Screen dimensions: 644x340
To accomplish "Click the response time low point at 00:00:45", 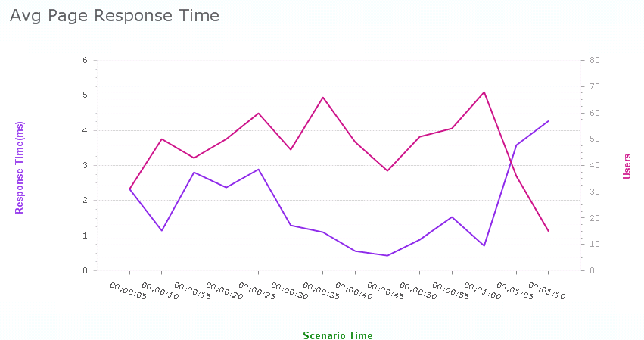I will pyautogui.click(x=387, y=255).
